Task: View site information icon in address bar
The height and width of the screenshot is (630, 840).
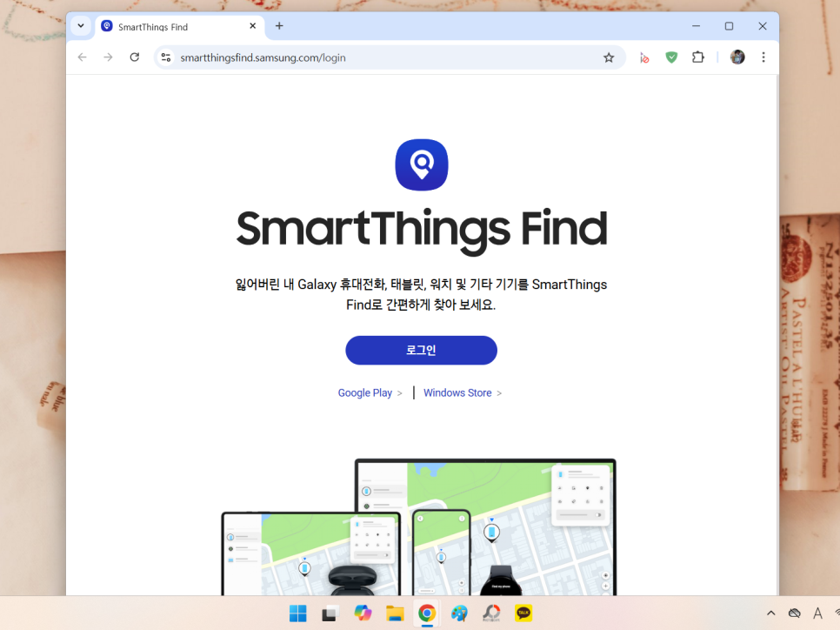Action: [166, 57]
